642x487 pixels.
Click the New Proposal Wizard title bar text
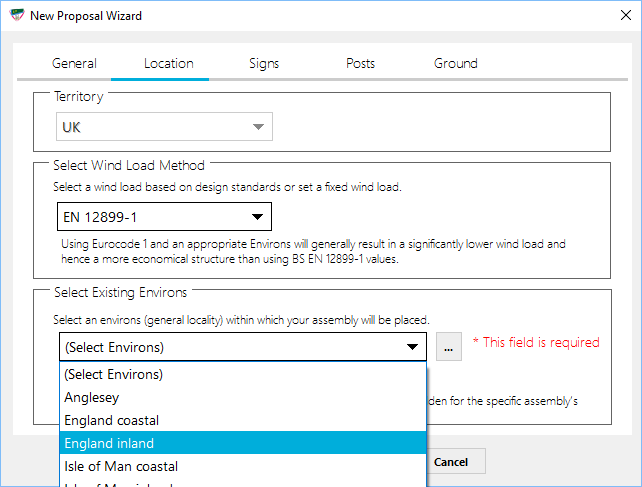pyautogui.click(x=85, y=16)
